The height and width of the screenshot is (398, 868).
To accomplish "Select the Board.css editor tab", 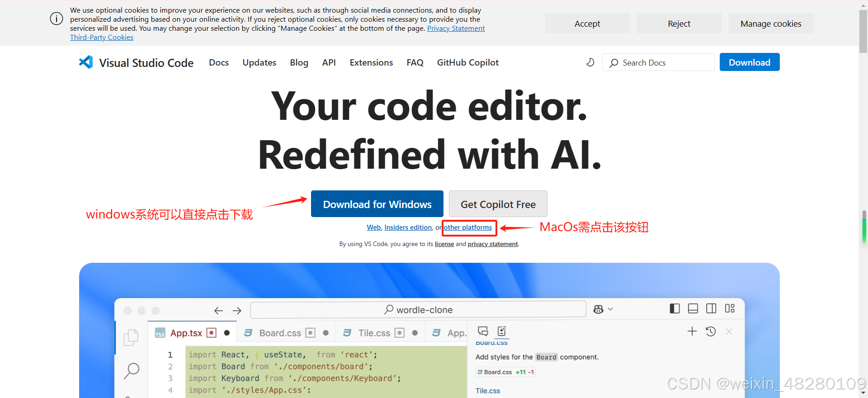I will tap(287, 333).
